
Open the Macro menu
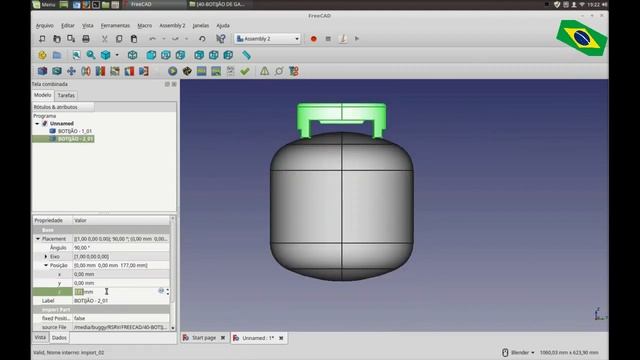[144, 25]
